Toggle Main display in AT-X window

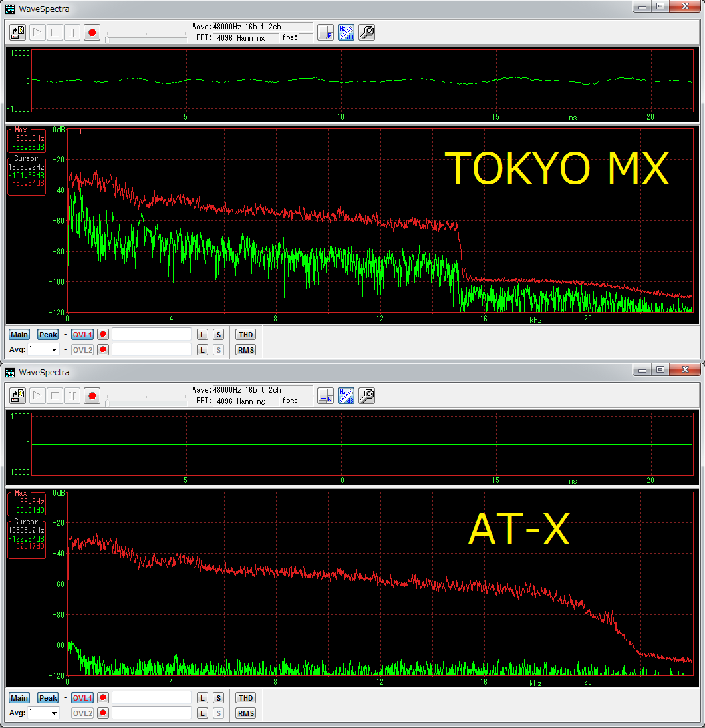[19, 698]
